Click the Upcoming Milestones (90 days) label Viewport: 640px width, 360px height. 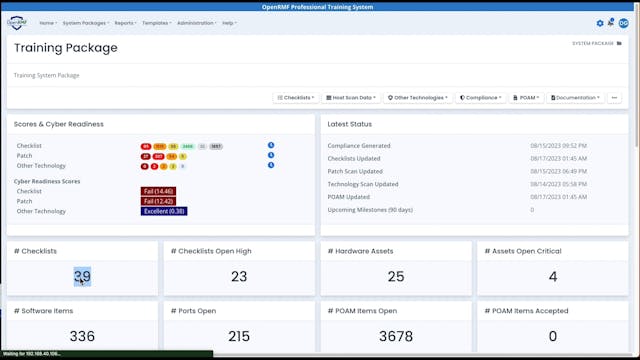coord(370,210)
